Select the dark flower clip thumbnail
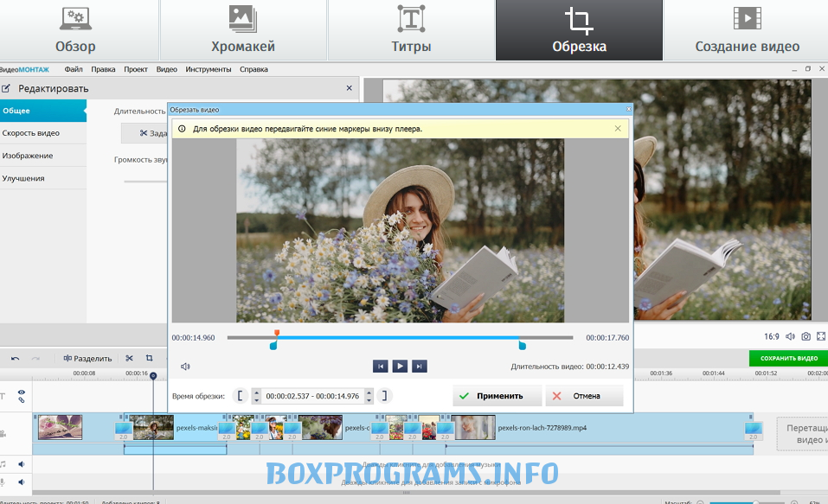The width and height of the screenshot is (828, 504). coord(320,427)
